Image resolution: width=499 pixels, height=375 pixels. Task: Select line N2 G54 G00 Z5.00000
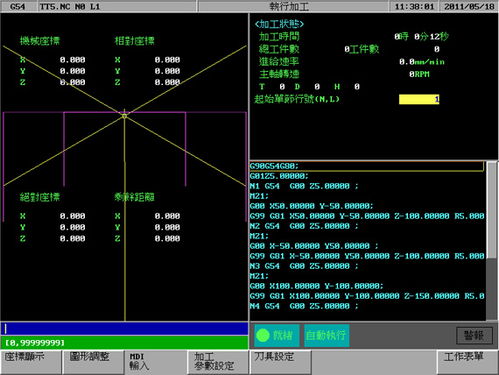pos(304,226)
